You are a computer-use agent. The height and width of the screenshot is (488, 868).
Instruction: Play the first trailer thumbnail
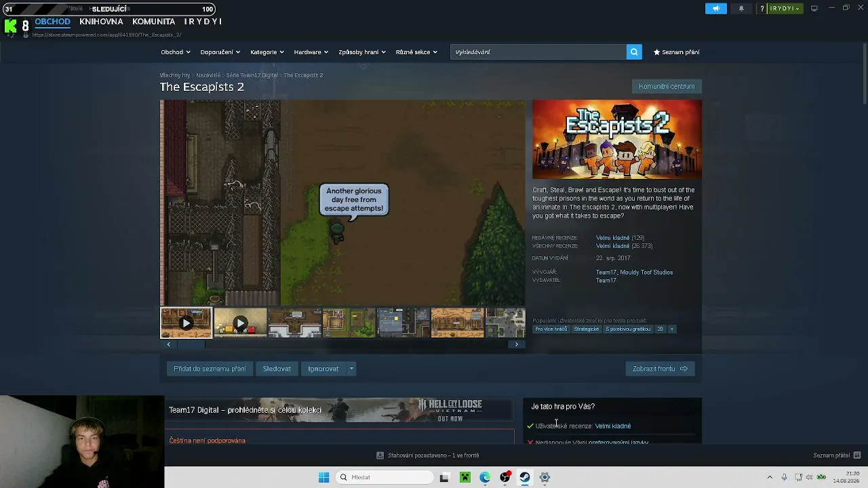click(x=186, y=323)
